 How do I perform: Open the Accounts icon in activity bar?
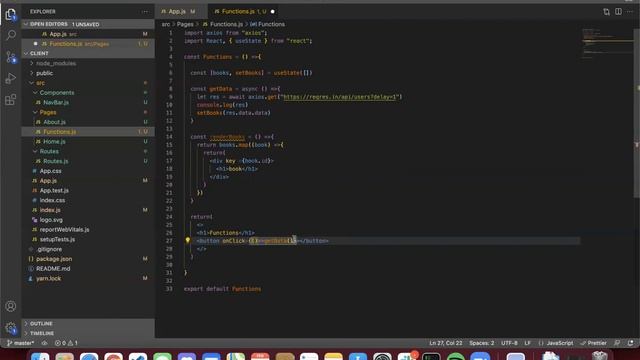click(x=11, y=306)
